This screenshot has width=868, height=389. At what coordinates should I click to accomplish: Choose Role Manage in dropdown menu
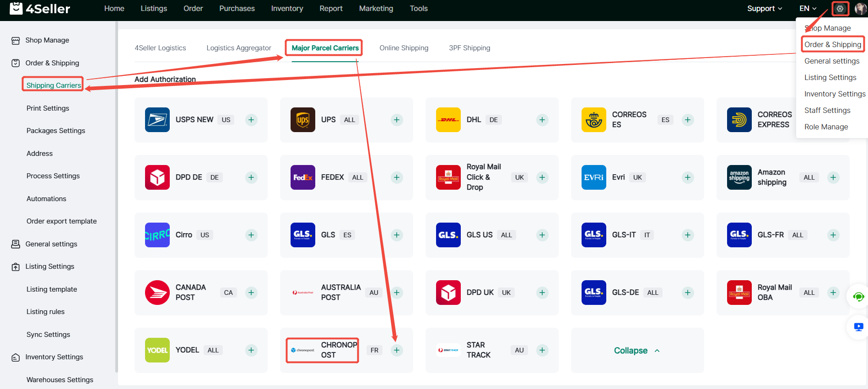tap(826, 127)
